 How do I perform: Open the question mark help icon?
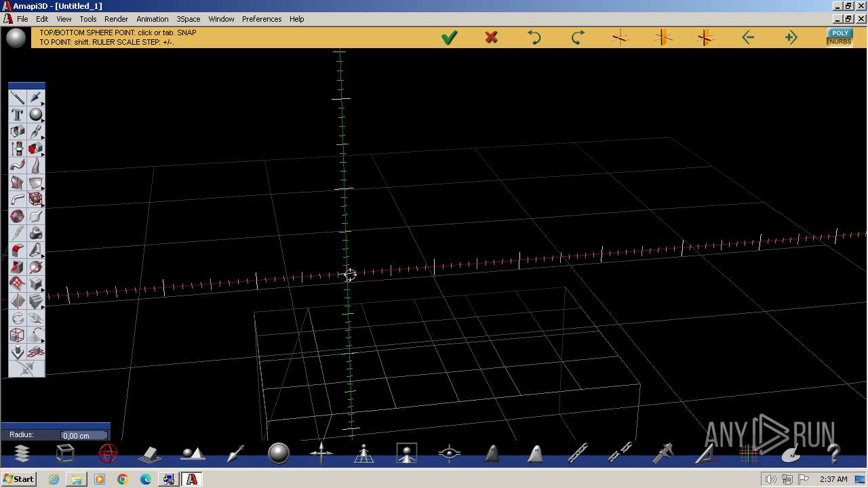[833, 453]
